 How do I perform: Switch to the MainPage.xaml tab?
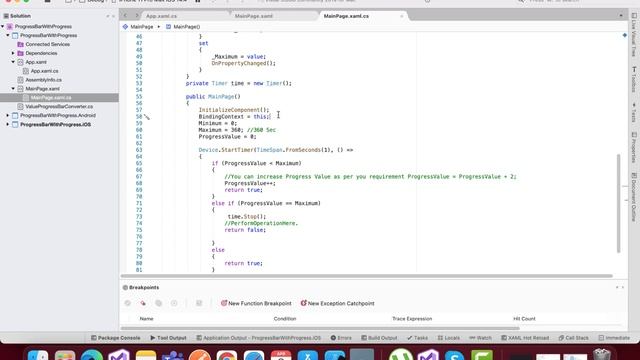[254, 16]
